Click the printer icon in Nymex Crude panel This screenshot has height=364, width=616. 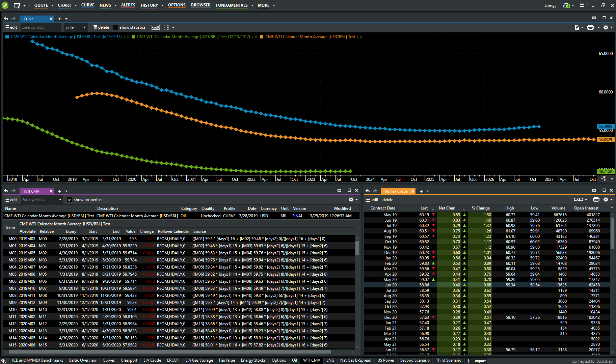point(596,199)
